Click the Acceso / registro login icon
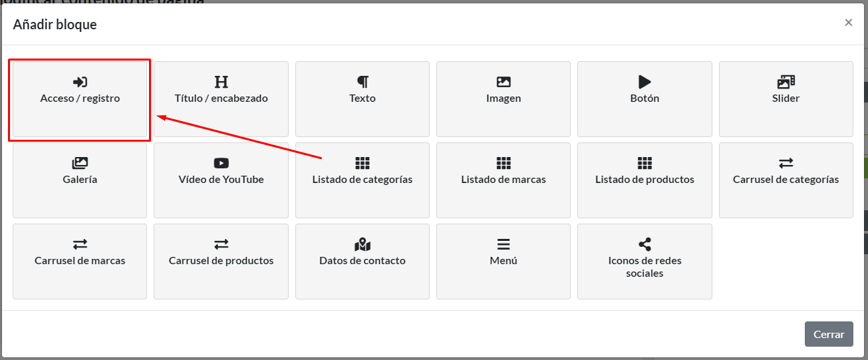Screen dimensions: 868x360 click(80, 82)
